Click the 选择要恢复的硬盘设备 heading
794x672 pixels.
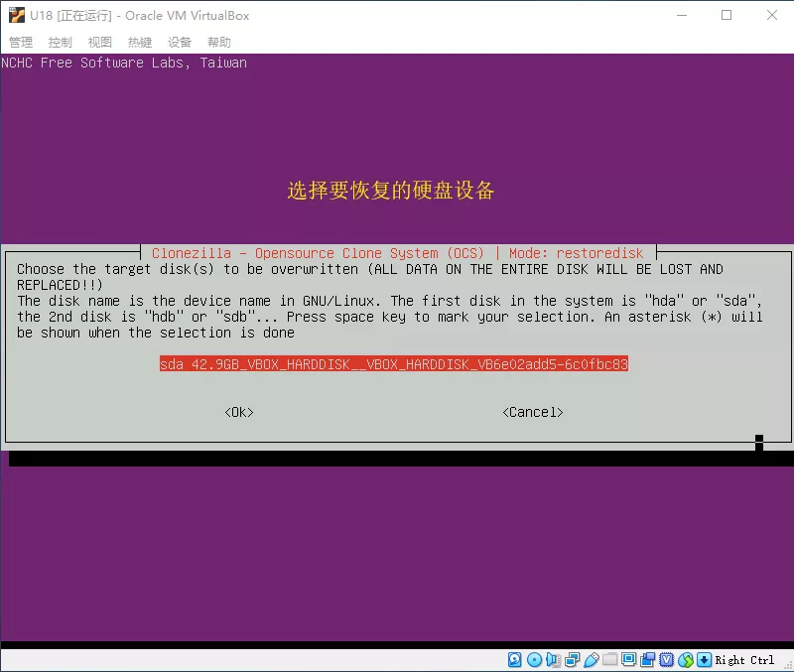(x=391, y=191)
